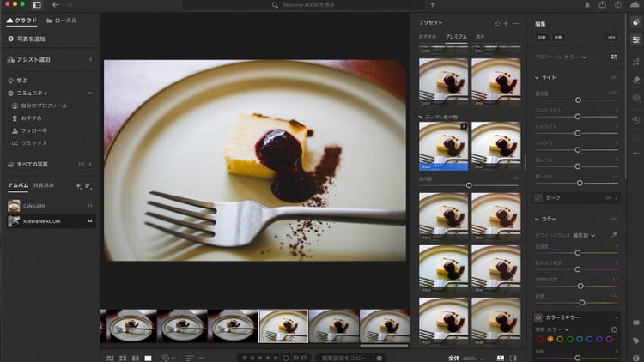Click the share/export icon
The height and width of the screenshot is (362, 644).
600,5
